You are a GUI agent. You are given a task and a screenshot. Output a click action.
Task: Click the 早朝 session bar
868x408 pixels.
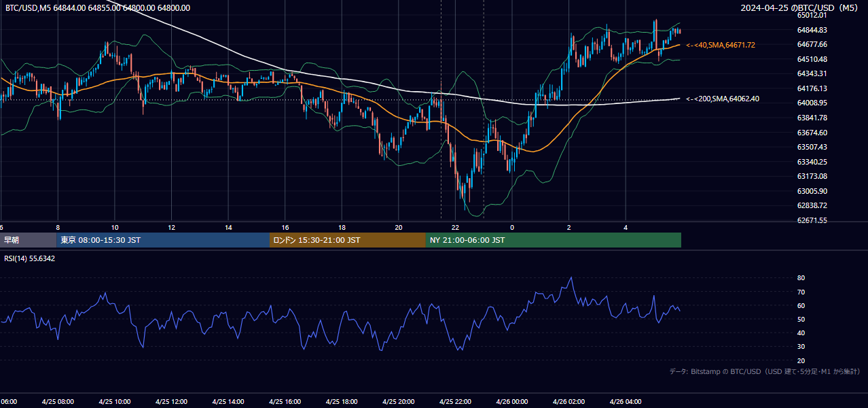click(28, 240)
